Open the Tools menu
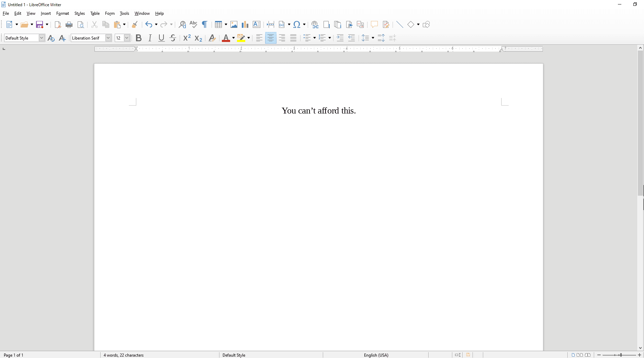Screen dimensions: 644x358 [x=124, y=13]
